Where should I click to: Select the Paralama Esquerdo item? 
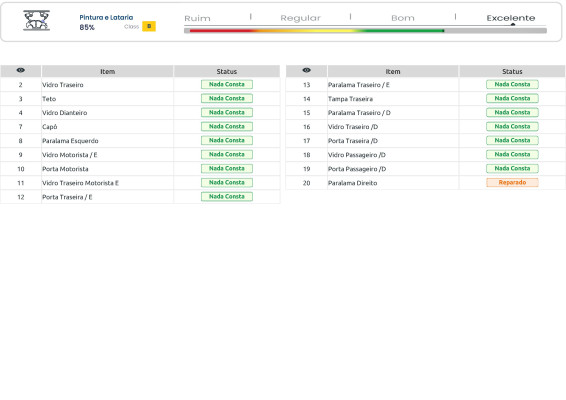pos(70,141)
